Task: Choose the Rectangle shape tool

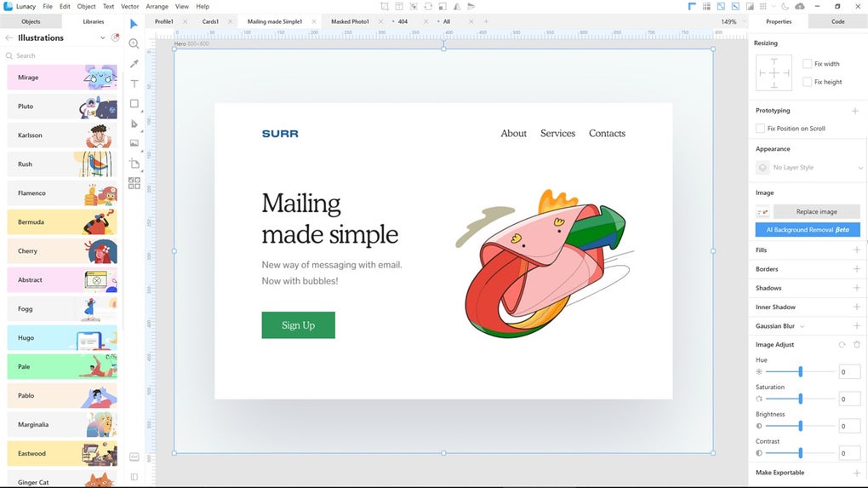Action: click(x=134, y=104)
